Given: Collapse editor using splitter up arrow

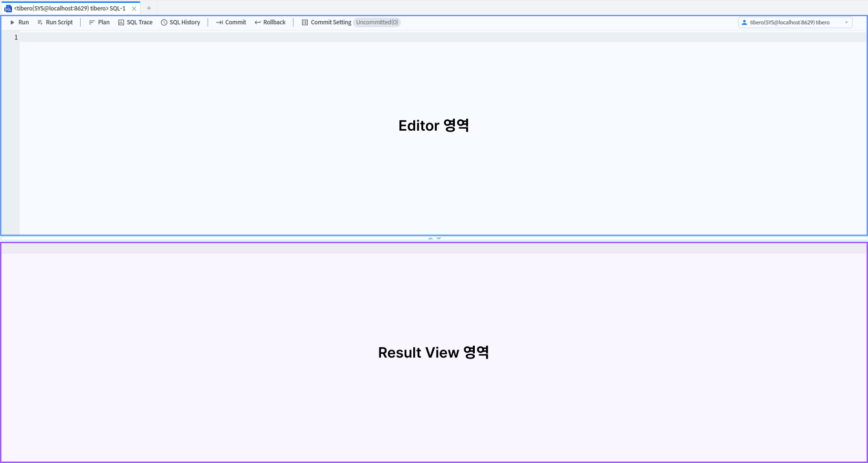Looking at the screenshot, I should [x=430, y=238].
